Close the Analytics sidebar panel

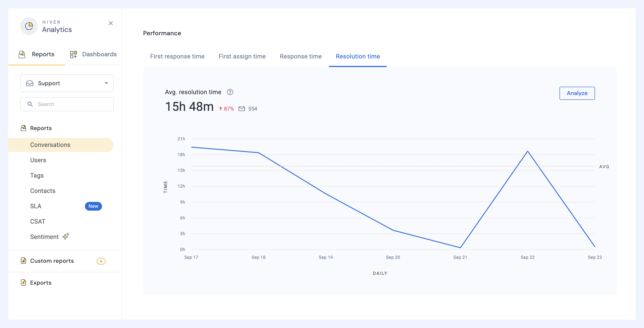pos(111,23)
